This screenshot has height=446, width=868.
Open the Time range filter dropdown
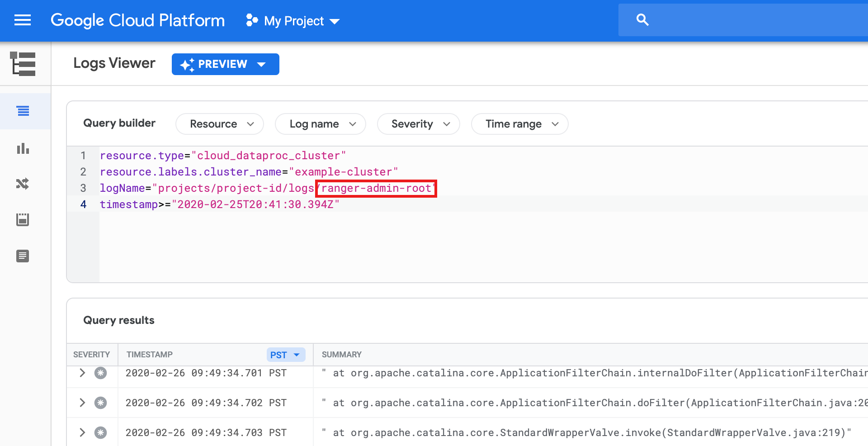[x=520, y=124]
